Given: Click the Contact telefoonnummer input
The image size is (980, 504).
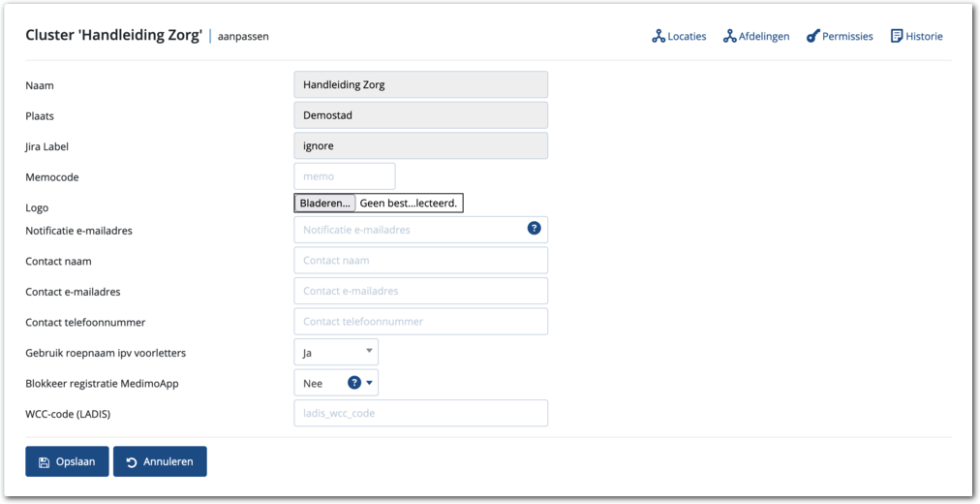Looking at the screenshot, I should (x=420, y=322).
